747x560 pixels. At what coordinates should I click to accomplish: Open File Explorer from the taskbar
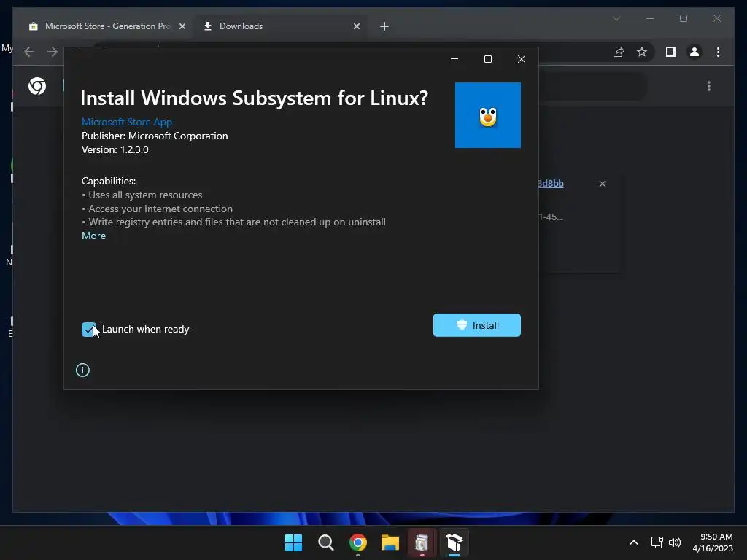coord(390,542)
